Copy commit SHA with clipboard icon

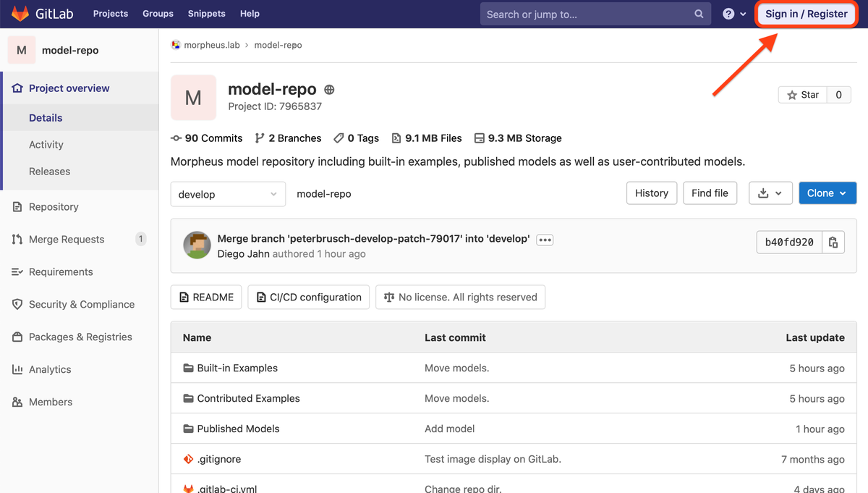click(x=833, y=243)
